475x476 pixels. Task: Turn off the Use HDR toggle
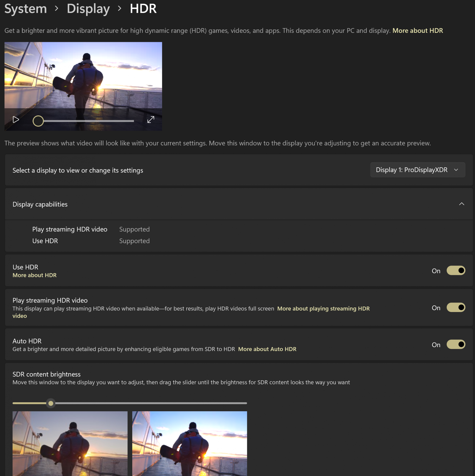click(455, 270)
